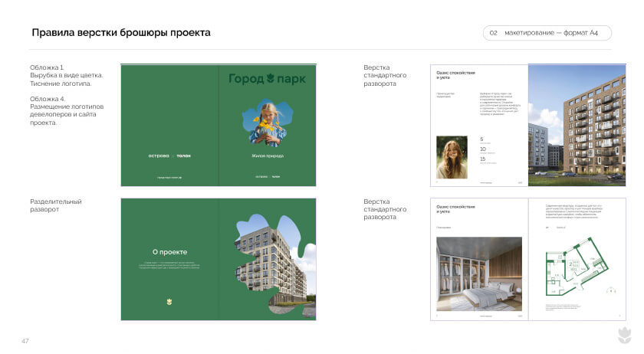Select the "Обложка 1. Вырубка в виде цветка" description
The image size is (644, 354).
[x=67, y=75]
